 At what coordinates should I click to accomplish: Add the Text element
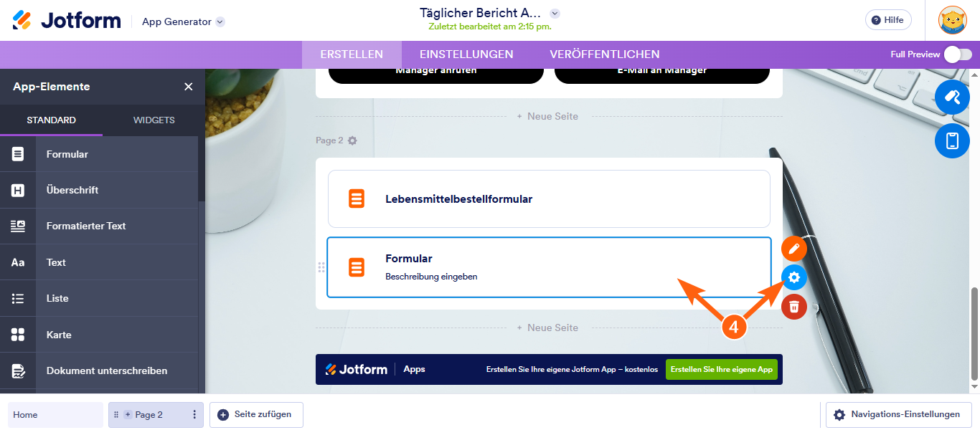(99, 262)
